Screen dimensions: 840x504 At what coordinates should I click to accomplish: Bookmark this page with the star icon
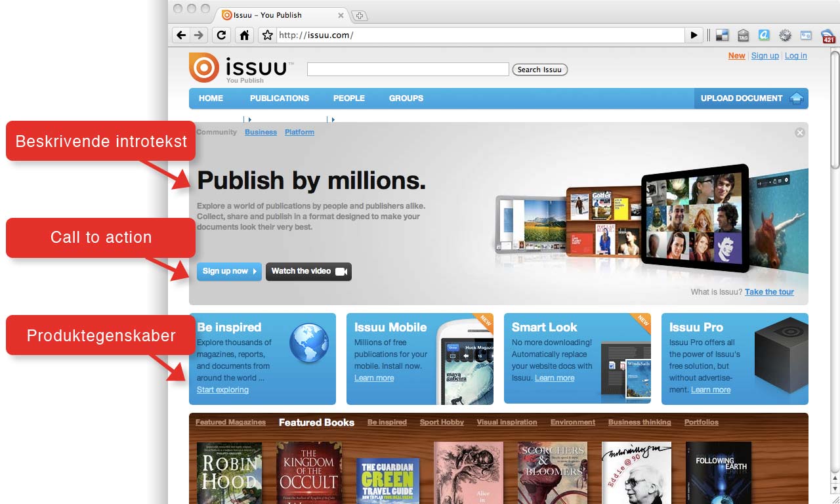coord(267,35)
